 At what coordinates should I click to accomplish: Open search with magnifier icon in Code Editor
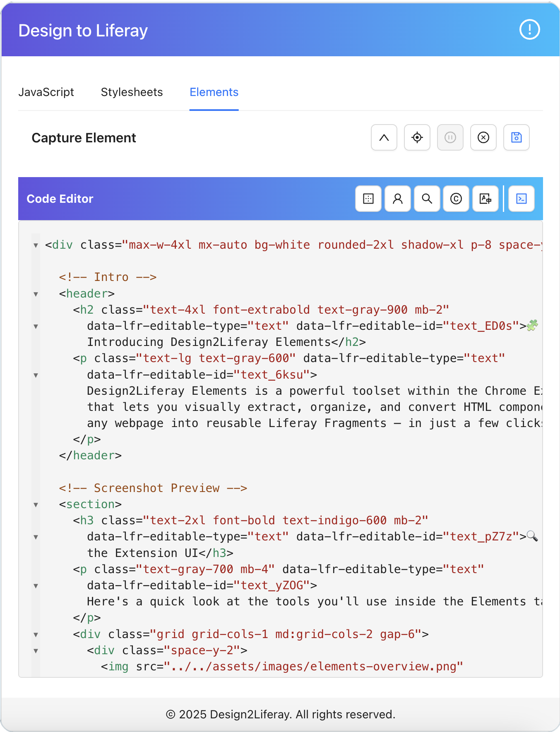click(x=427, y=199)
